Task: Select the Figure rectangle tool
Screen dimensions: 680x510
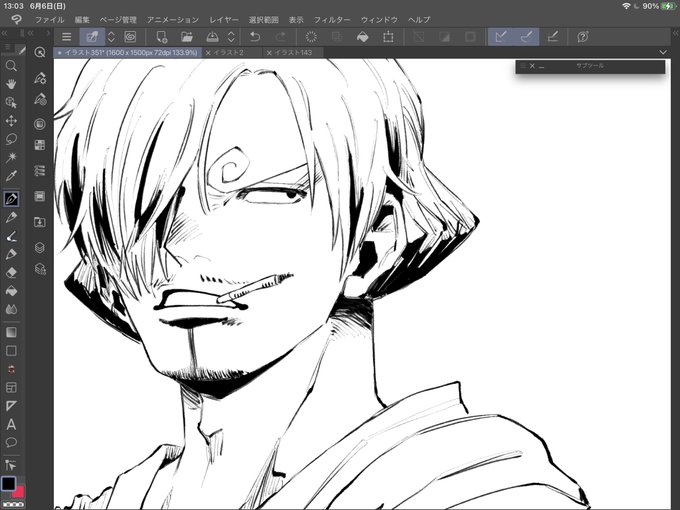Action: tap(11, 351)
